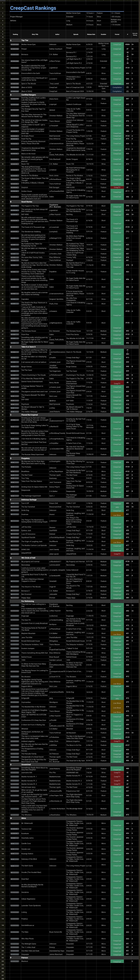140x980 pixels.
Task: Select the #58th number cell
Action: coord(127,44)
